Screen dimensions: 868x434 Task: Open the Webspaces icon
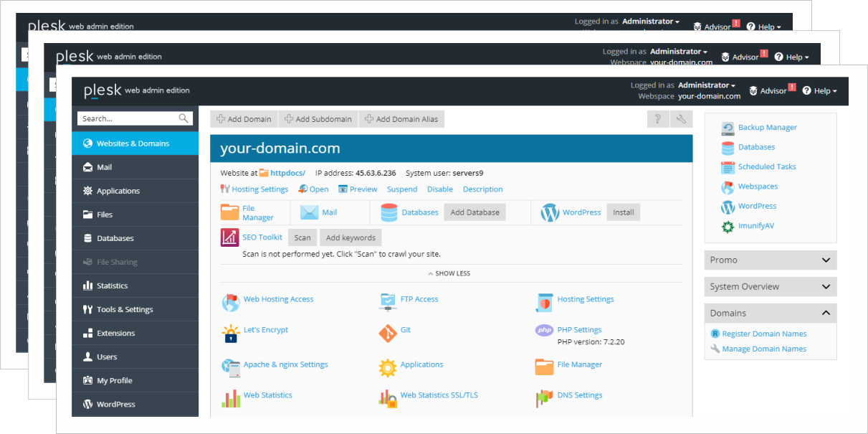point(728,187)
